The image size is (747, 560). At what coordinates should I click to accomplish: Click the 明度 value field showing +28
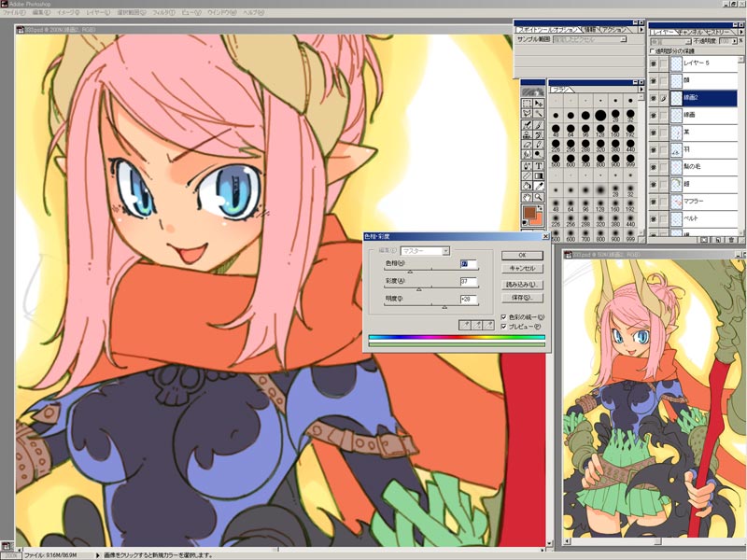(469, 300)
